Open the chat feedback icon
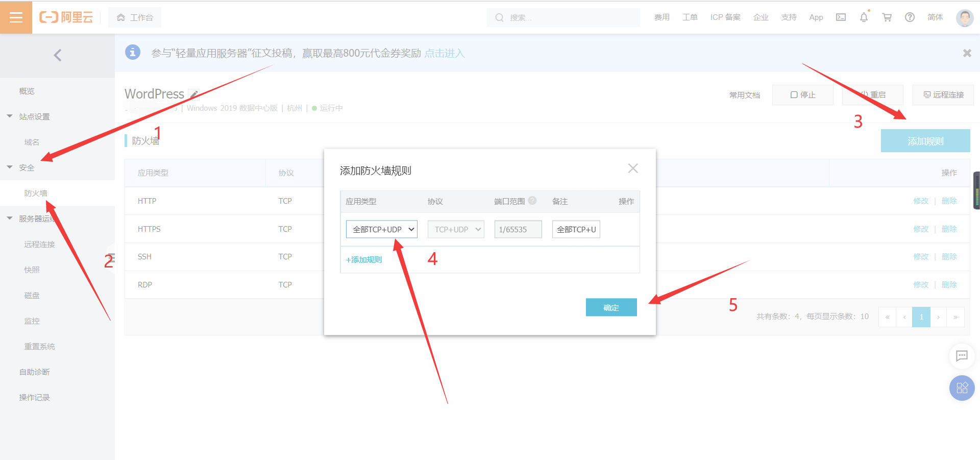Viewport: 980px width, 460px height. pyautogui.click(x=962, y=356)
